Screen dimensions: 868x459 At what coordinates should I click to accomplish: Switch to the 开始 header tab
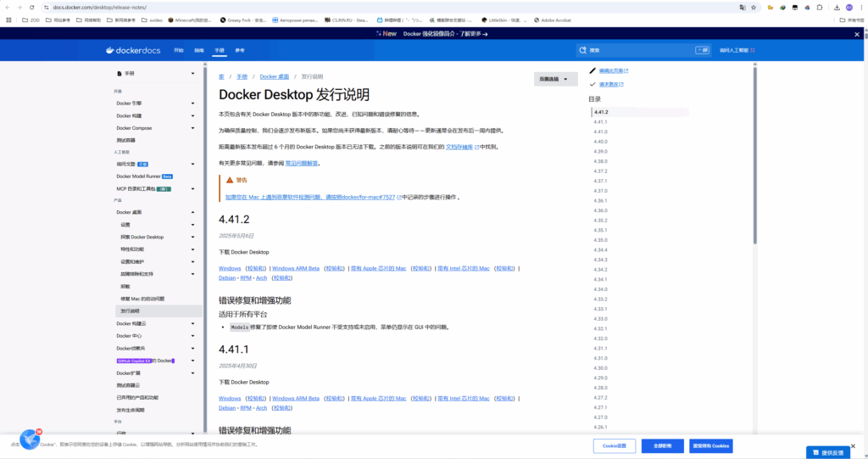coord(178,50)
